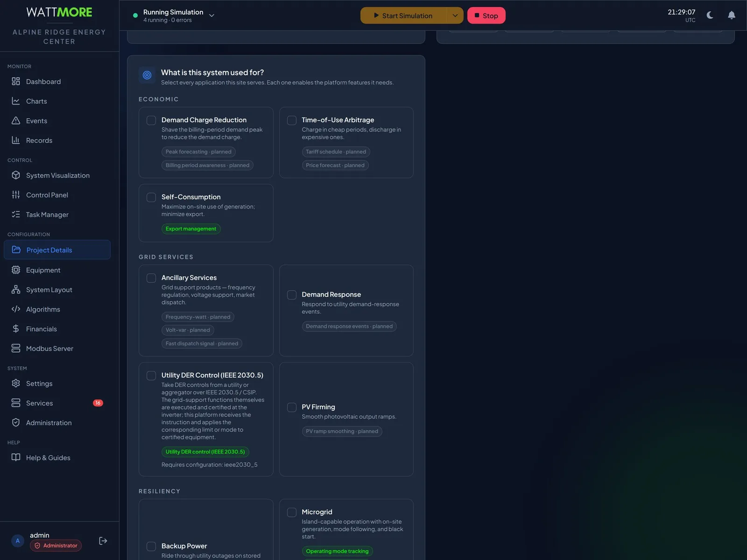Click the Administrator role badge
Viewport: 747px width, 560px height.
click(x=56, y=546)
